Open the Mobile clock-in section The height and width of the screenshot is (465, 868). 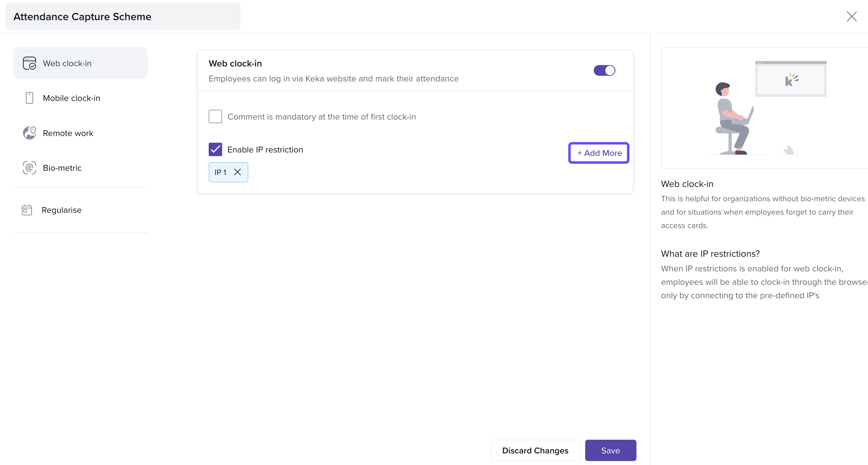71,98
